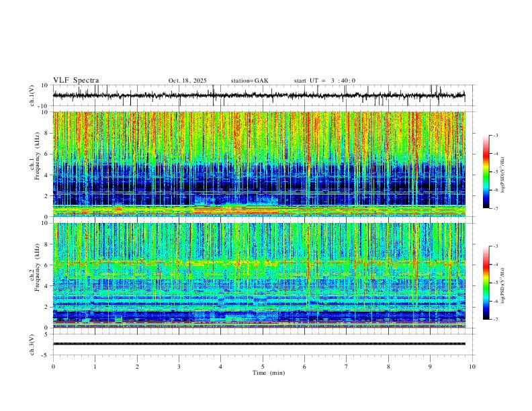Click the "10" tick ending the time axis

tap(472, 367)
